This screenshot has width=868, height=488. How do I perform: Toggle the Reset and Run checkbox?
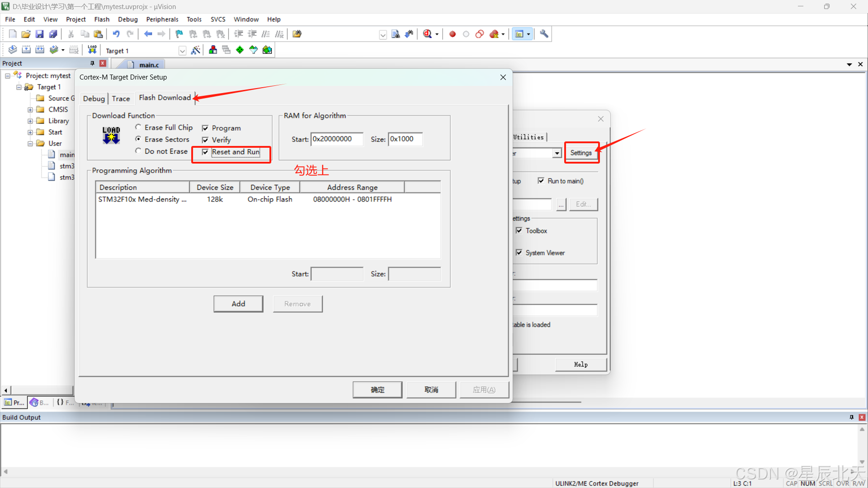pos(205,152)
